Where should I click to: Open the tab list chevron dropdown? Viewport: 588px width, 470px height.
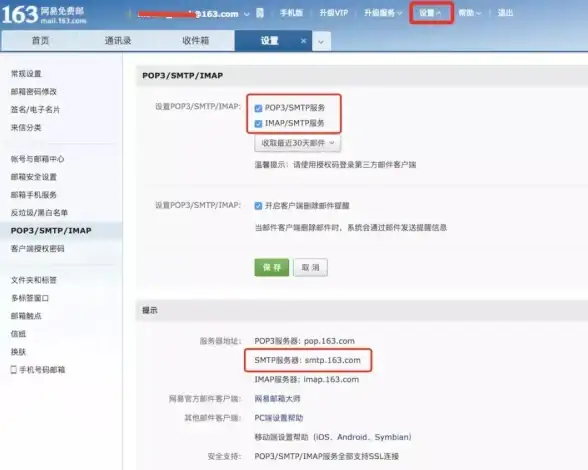321,41
